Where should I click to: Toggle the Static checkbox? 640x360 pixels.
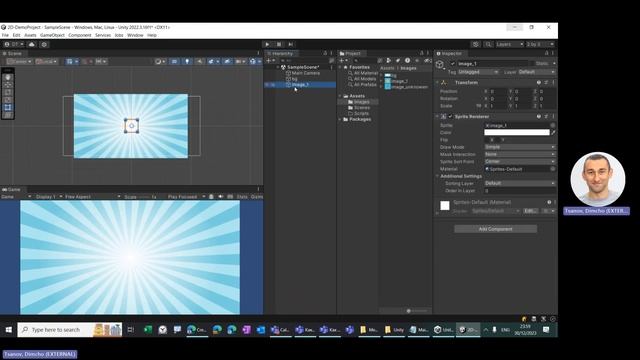tap(533, 64)
